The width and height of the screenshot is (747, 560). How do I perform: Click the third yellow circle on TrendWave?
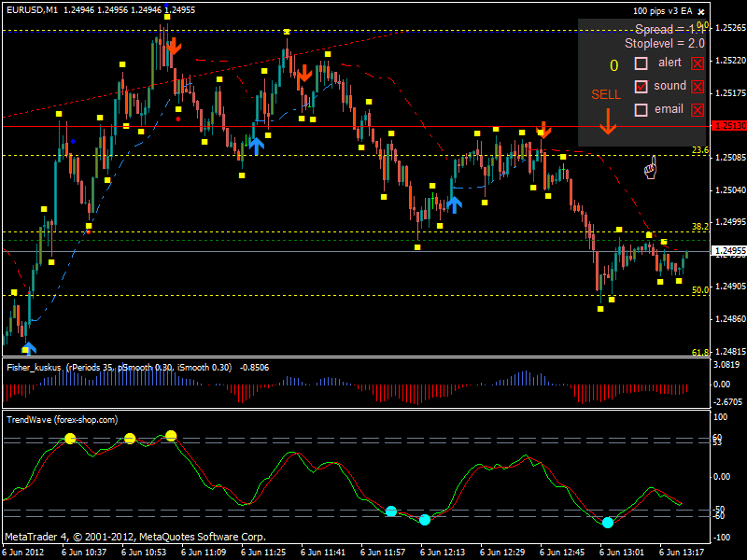tap(171, 435)
